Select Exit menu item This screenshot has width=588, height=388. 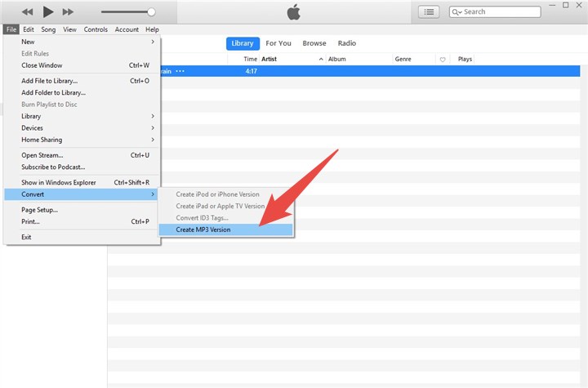(82, 237)
